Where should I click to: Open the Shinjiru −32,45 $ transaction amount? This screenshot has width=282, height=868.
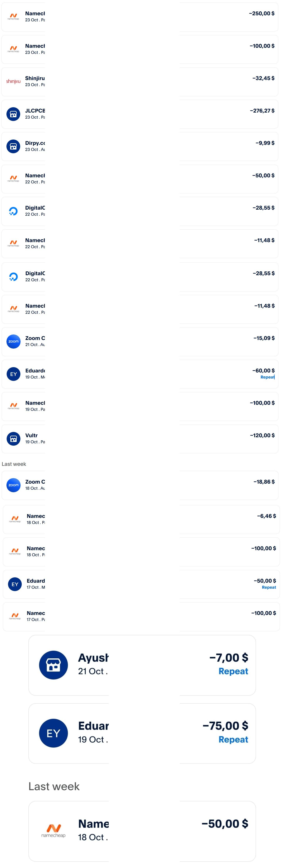click(x=263, y=78)
